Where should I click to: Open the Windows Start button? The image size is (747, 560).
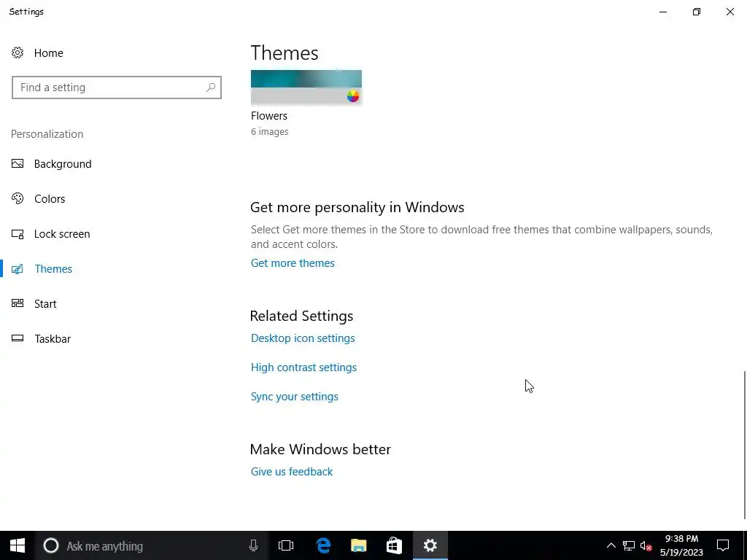click(x=18, y=545)
